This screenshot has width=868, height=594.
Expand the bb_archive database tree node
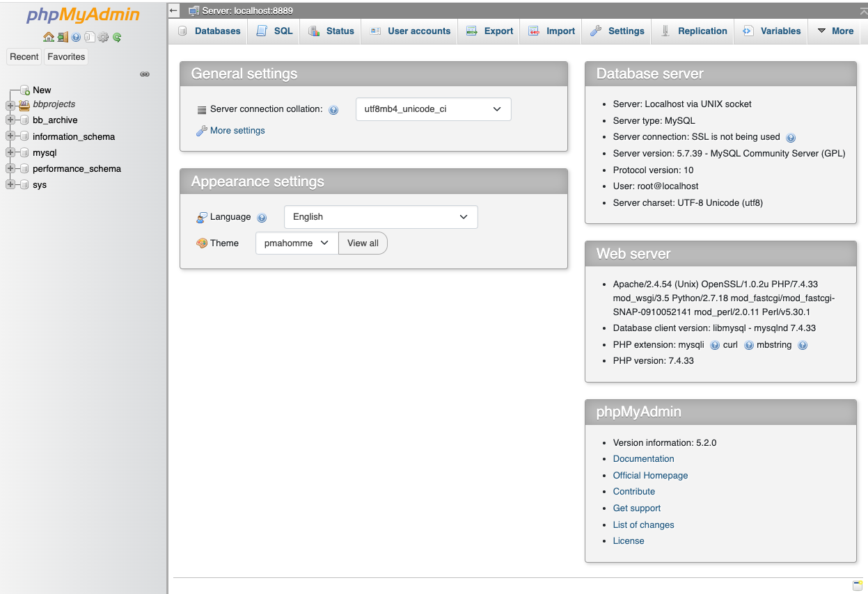pos(10,120)
